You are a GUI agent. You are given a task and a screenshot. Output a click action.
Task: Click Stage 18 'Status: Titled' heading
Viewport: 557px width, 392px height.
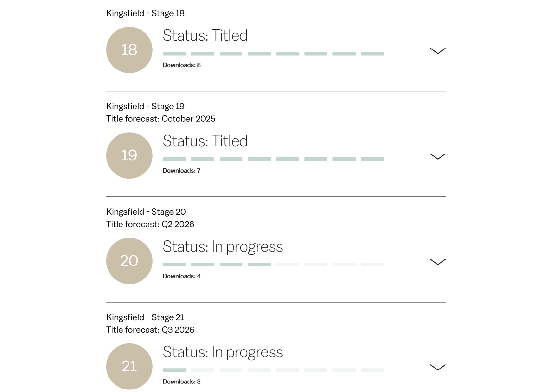click(x=205, y=35)
